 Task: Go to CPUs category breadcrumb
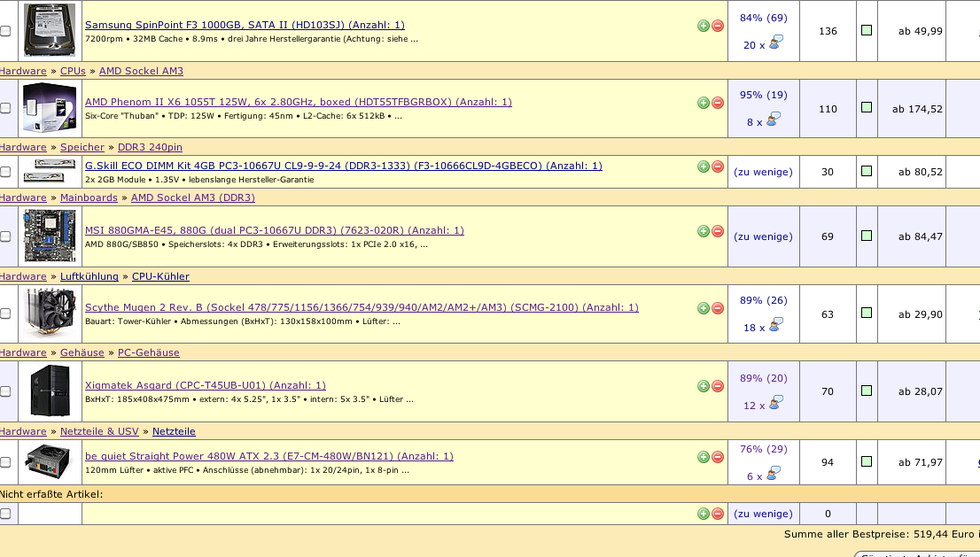point(73,71)
